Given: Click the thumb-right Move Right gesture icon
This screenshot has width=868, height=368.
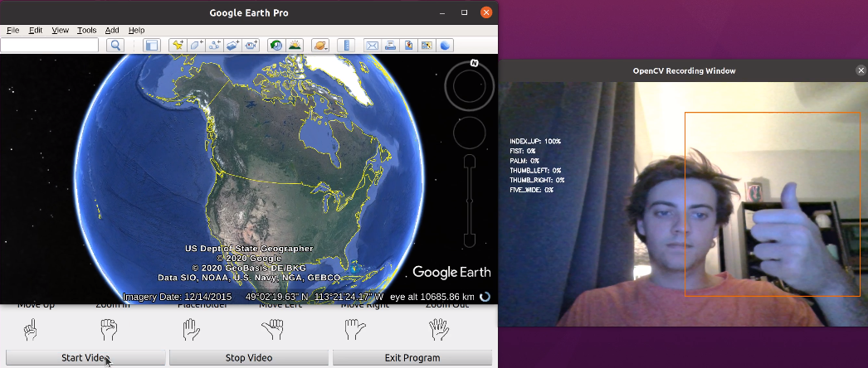Looking at the screenshot, I should pyautogui.click(x=354, y=329).
